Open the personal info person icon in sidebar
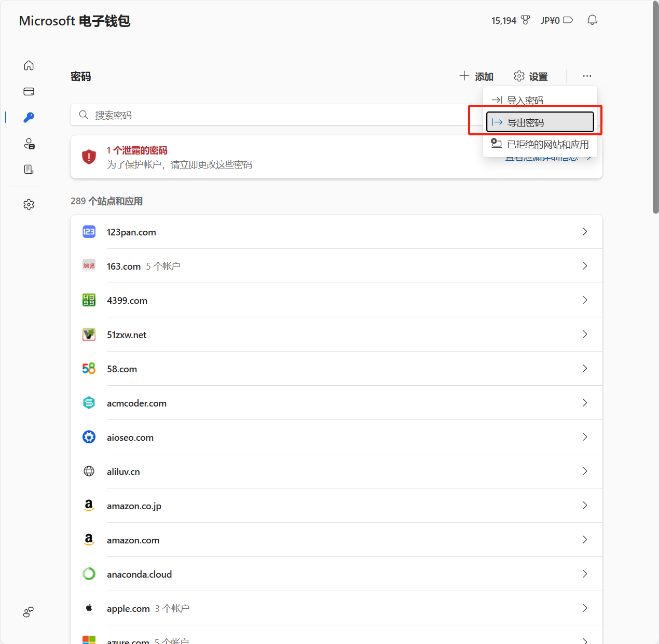 pos(29,144)
